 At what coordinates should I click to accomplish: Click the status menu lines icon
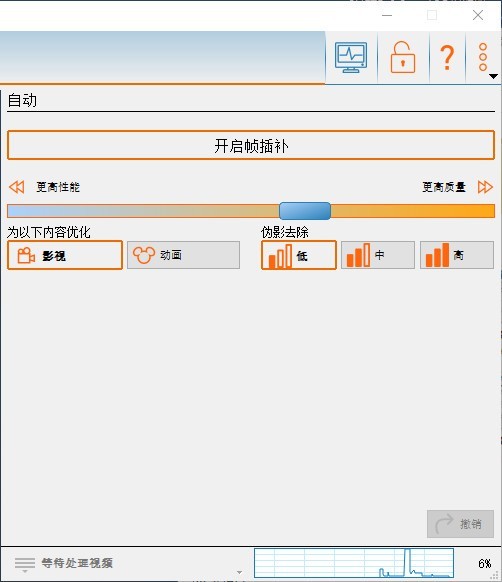25,564
